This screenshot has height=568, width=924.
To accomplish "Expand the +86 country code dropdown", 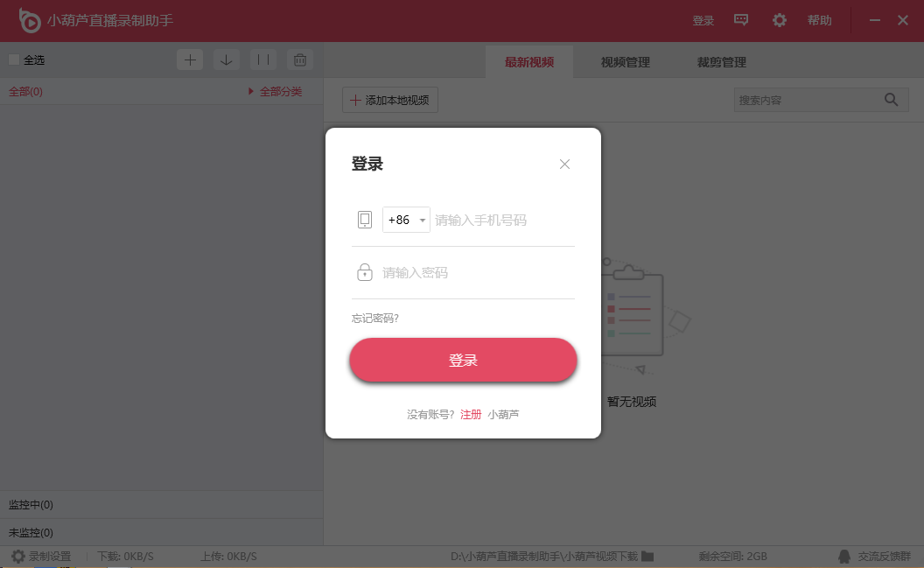I will pyautogui.click(x=406, y=220).
